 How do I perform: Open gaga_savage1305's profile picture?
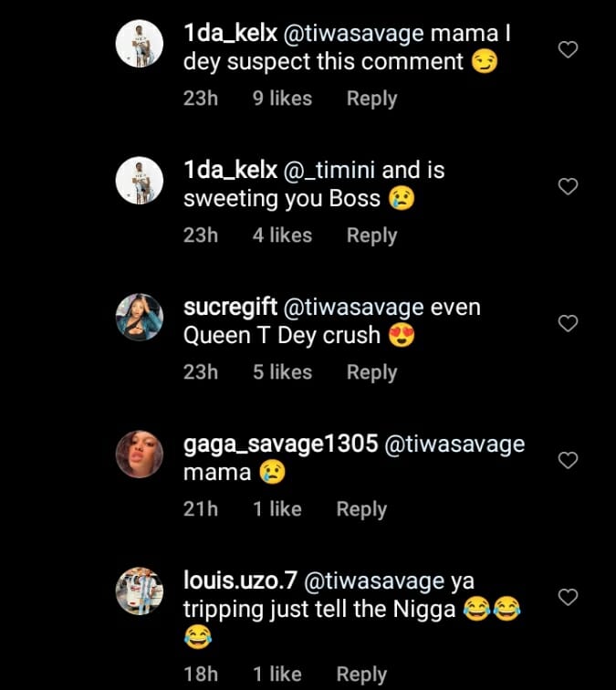click(x=140, y=454)
